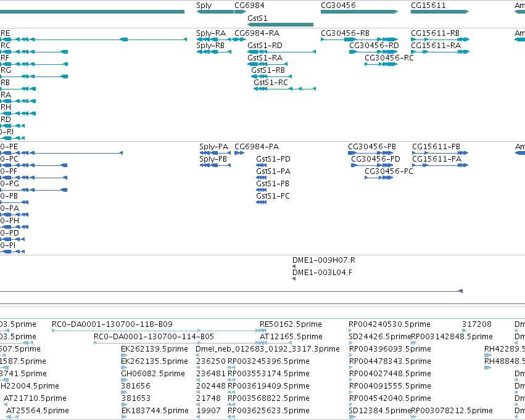Click the RP004091555.5prime EST label
The height and width of the screenshot is (420, 525).
[x=390, y=386]
